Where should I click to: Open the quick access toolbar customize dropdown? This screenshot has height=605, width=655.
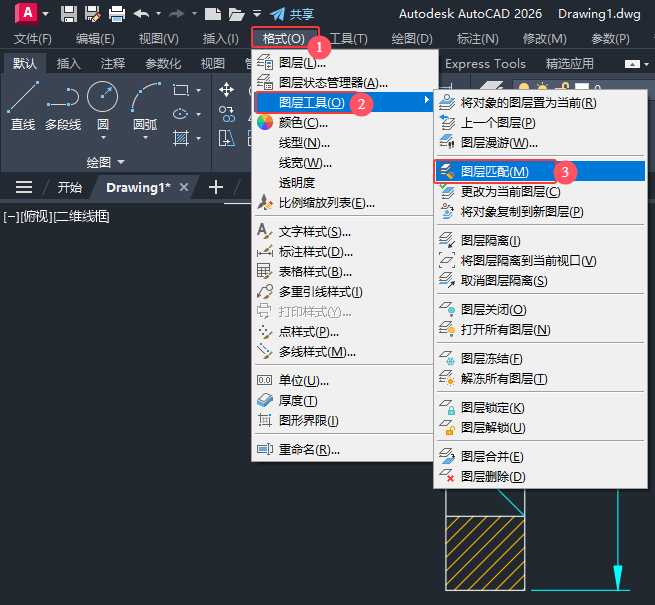pos(257,14)
